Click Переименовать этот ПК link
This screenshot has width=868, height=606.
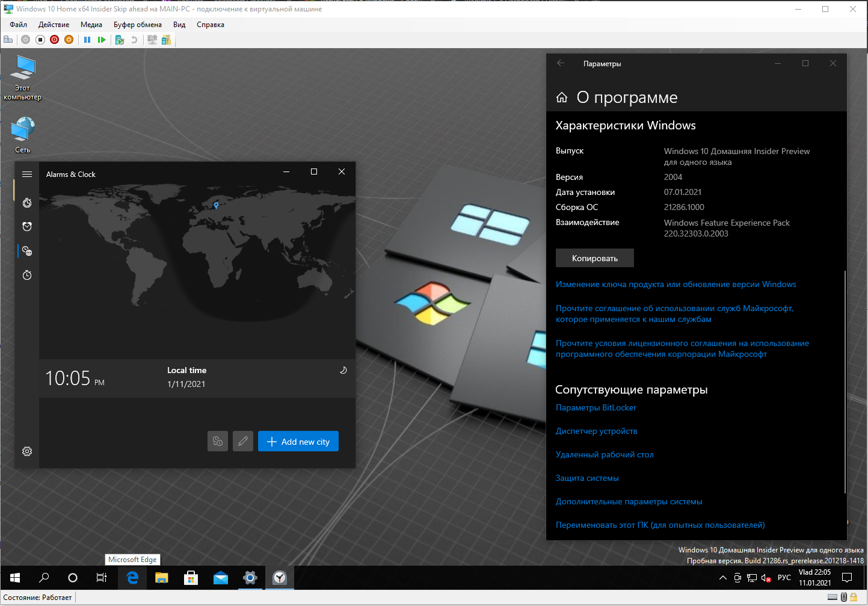(660, 525)
